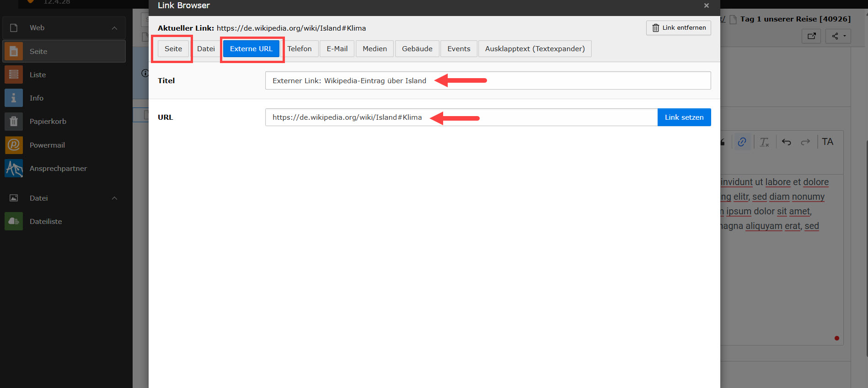
Task: Collapse the Datei module group
Action: point(114,198)
